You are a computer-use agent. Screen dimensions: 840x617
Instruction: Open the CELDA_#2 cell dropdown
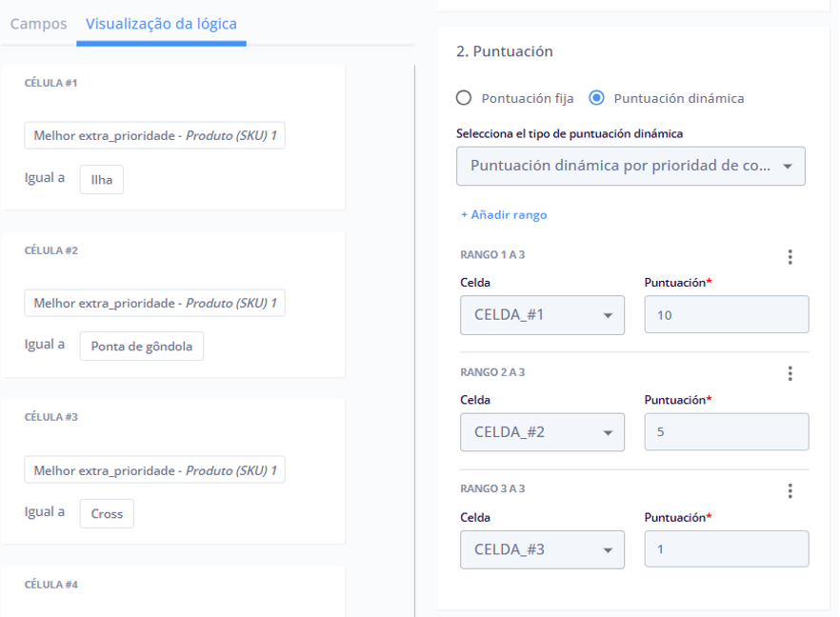(x=542, y=432)
